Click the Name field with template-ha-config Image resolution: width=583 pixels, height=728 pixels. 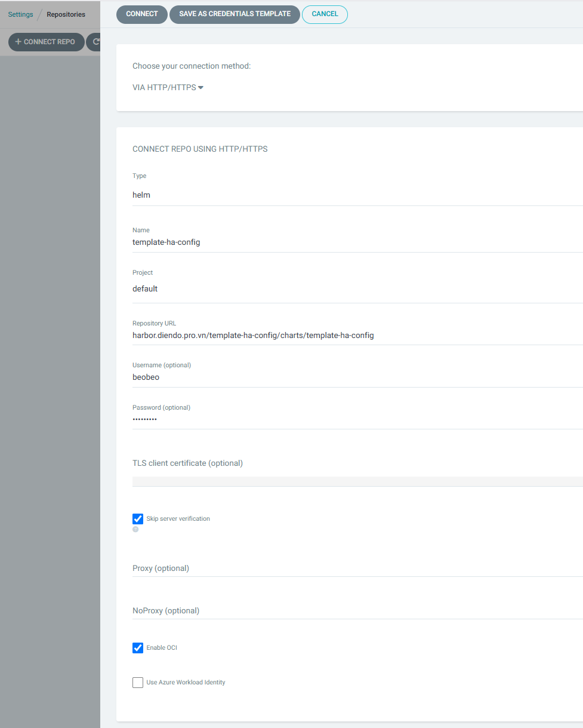pyautogui.click(x=357, y=242)
